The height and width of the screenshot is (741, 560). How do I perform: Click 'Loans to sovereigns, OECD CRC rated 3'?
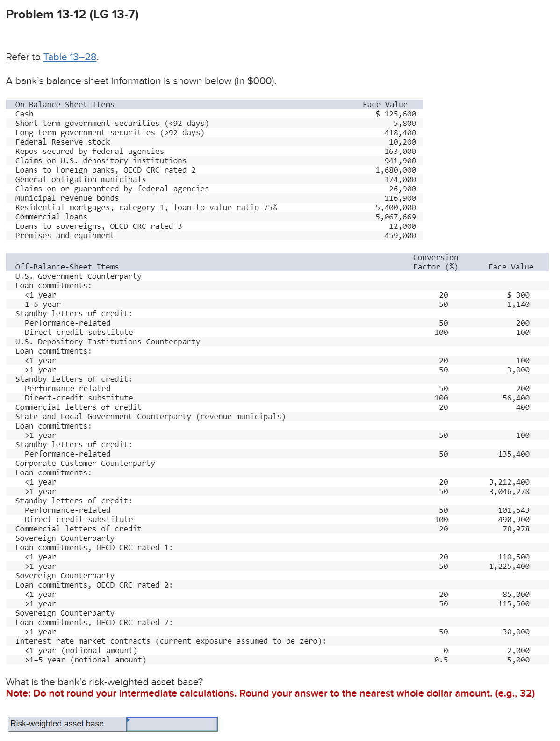click(x=99, y=226)
